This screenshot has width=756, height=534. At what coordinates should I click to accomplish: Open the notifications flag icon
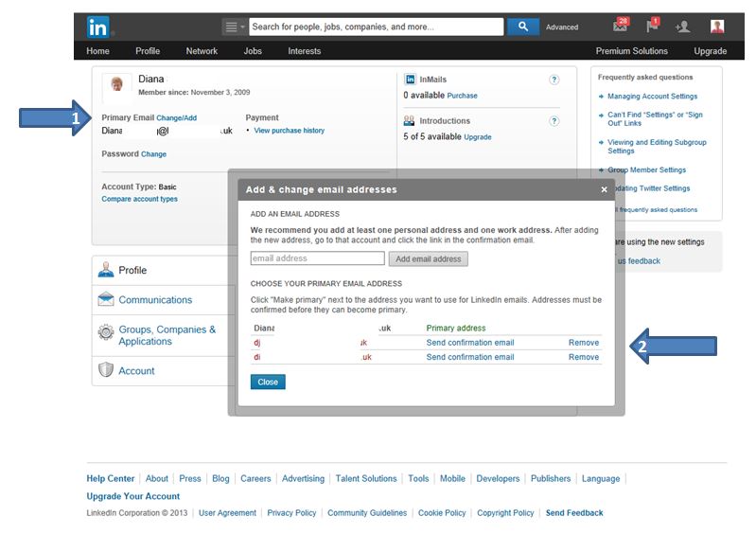[x=652, y=25]
